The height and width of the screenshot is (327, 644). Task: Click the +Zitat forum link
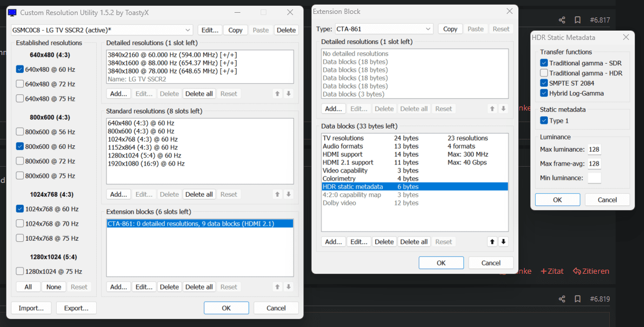point(552,271)
